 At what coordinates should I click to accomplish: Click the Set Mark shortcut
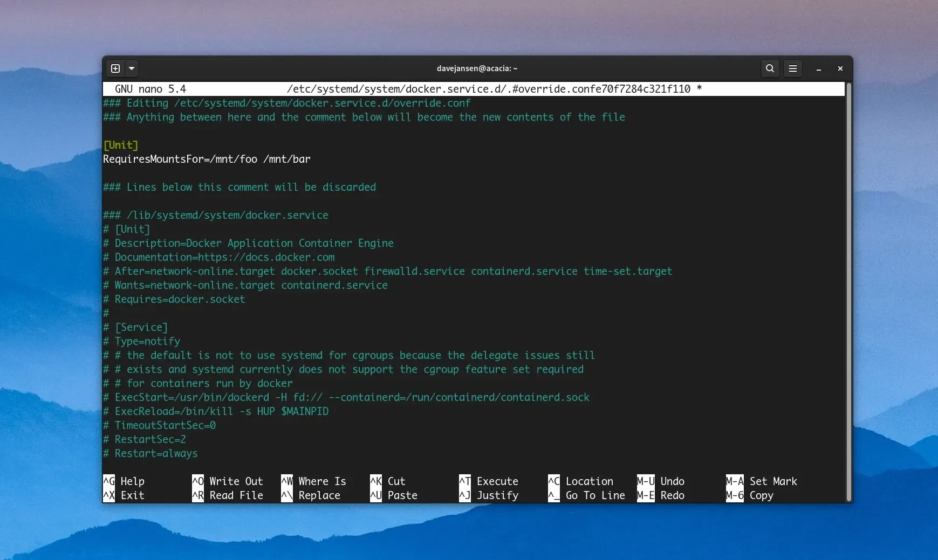point(772,481)
